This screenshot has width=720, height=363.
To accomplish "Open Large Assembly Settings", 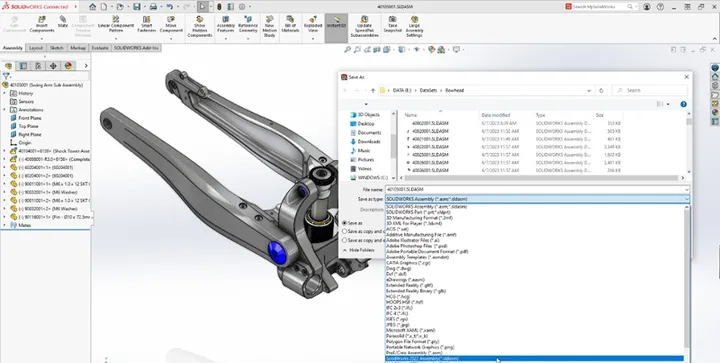I will 414,27.
